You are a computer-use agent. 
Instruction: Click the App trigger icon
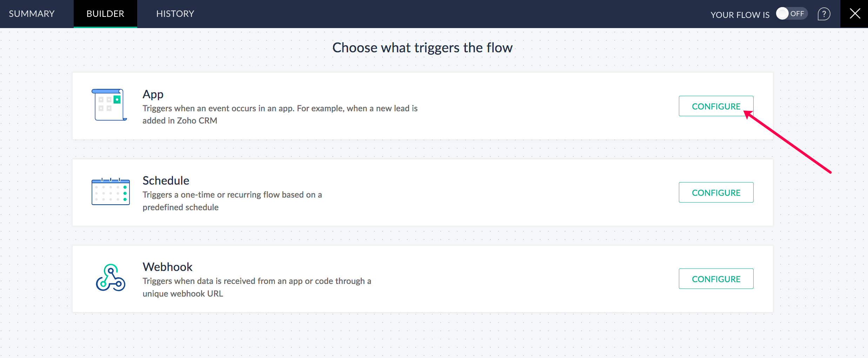click(109, 105)
